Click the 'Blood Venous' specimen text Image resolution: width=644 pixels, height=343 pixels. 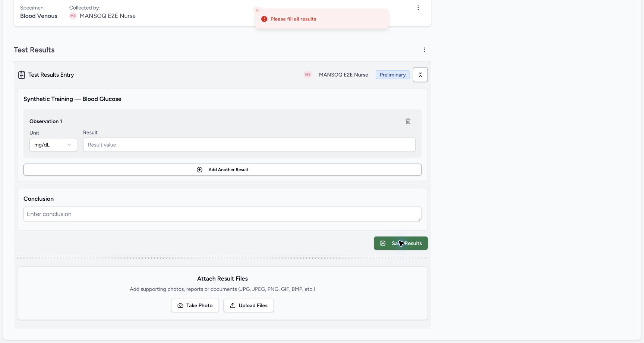pos(39,16)
